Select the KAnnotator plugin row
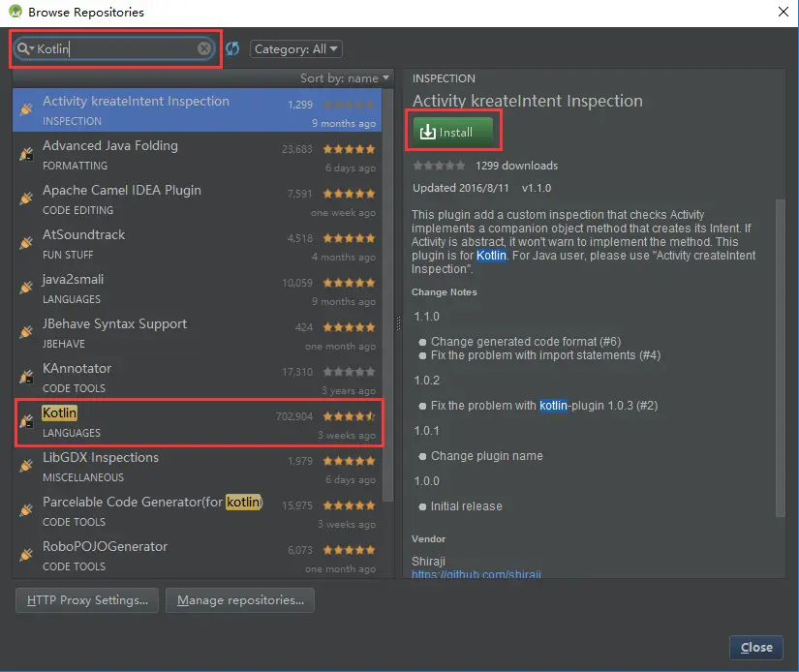The height and width of the screenshot is (672, 799). (x=198, y=378)
